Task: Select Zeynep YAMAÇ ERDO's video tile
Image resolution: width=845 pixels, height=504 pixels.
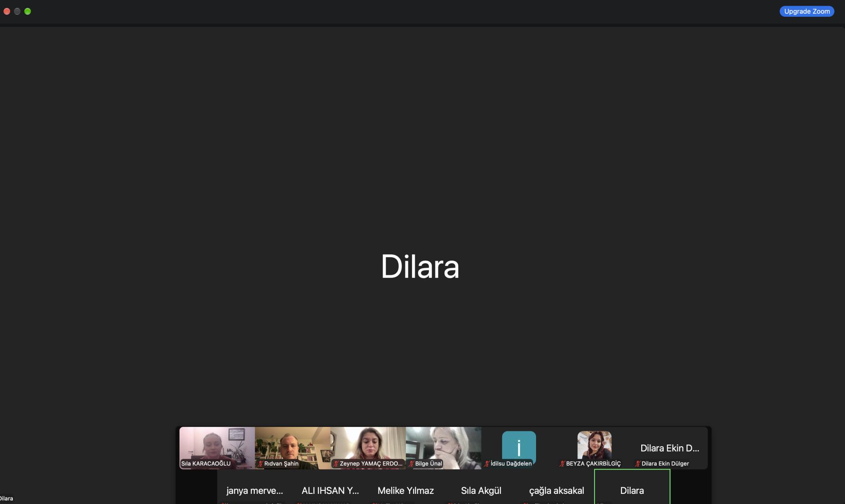Action: 368,448
